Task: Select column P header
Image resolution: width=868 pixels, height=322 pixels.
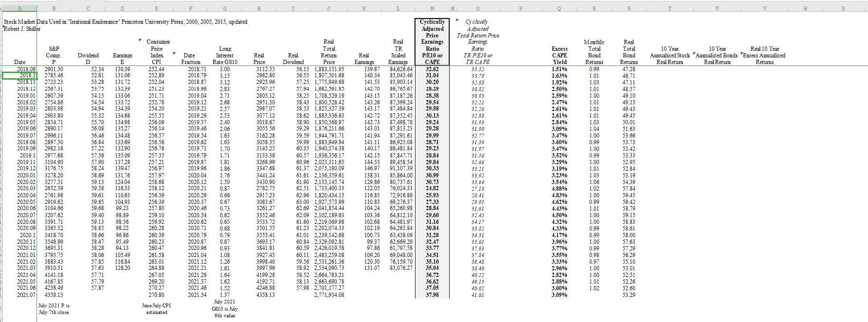Action: 521,8
